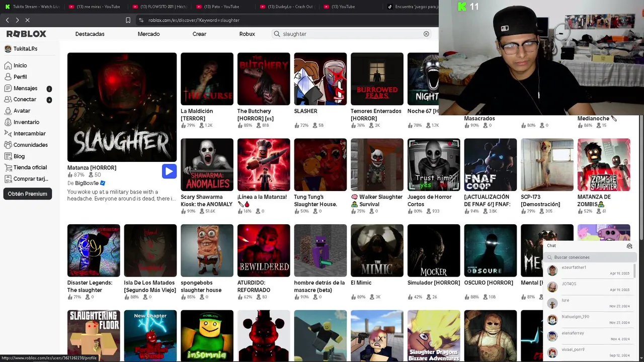Open the Blog sidebar icon
The image size is (644, 362).
coord(8,156)
